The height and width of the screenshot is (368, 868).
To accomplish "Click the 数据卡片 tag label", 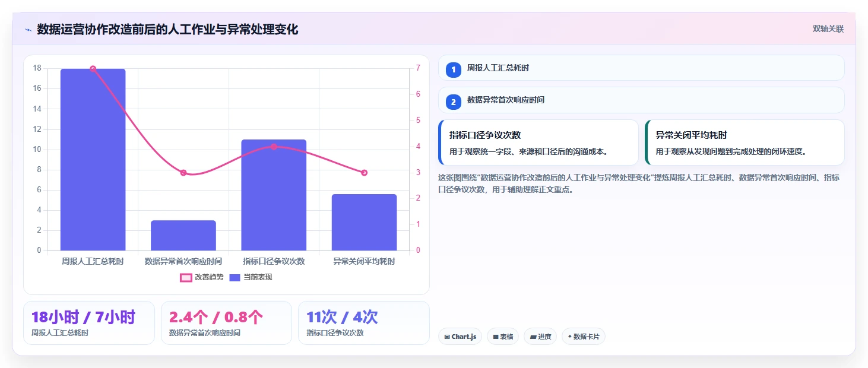I will pos(587,337).
